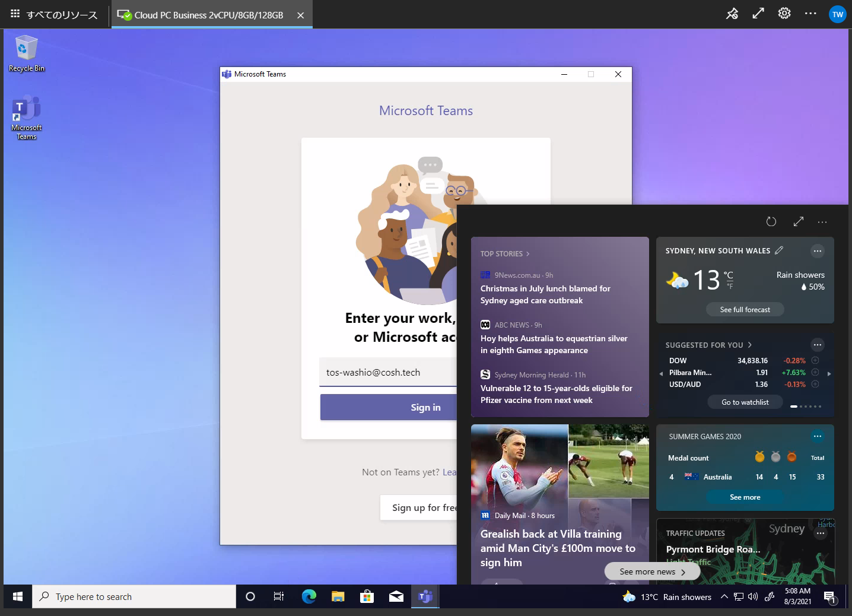Open volume speaker tray icon

(x=753, y=596)
